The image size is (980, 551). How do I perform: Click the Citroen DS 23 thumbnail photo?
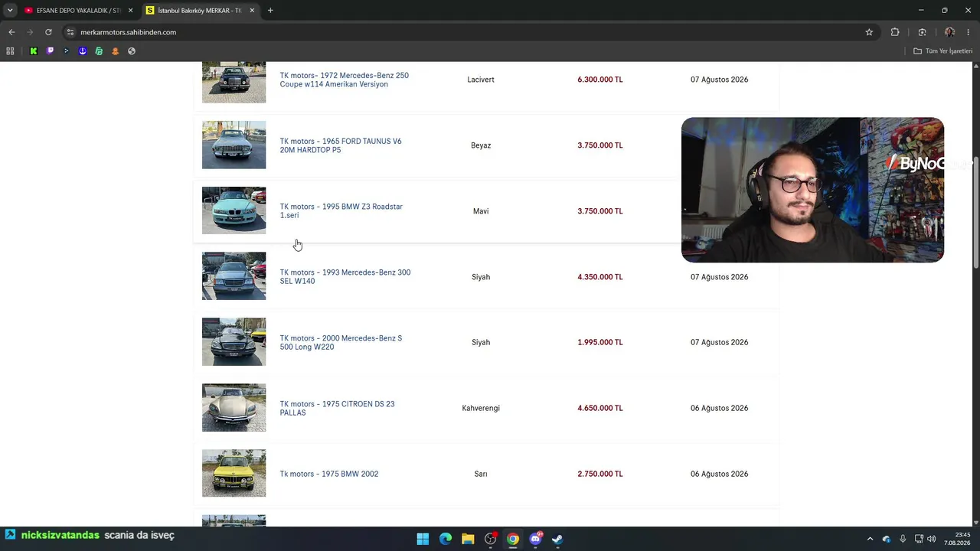coord(234,408)
